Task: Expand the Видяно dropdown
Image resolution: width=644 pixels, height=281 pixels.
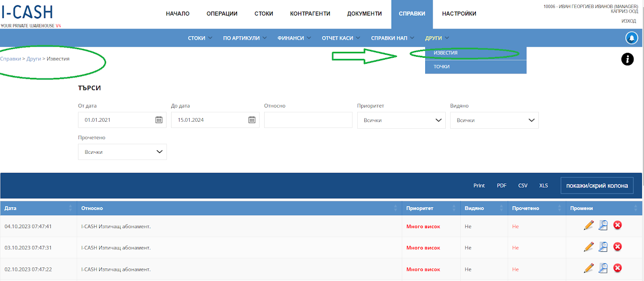Action: [x=494, y=120]
